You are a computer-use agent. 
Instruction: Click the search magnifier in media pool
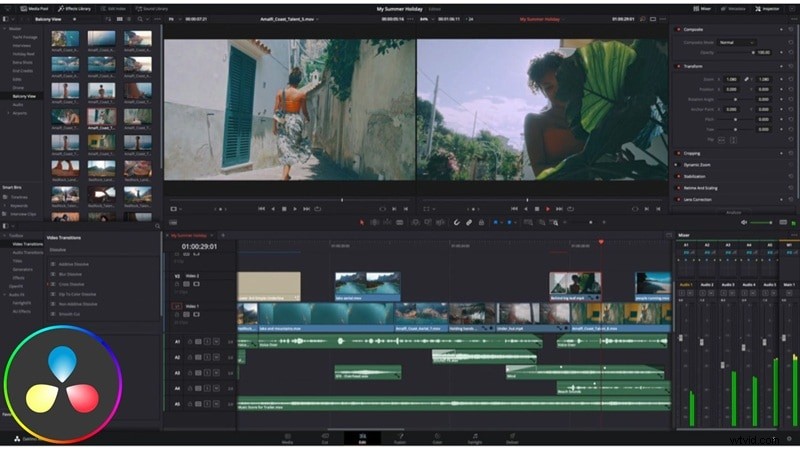click(139, 19)
